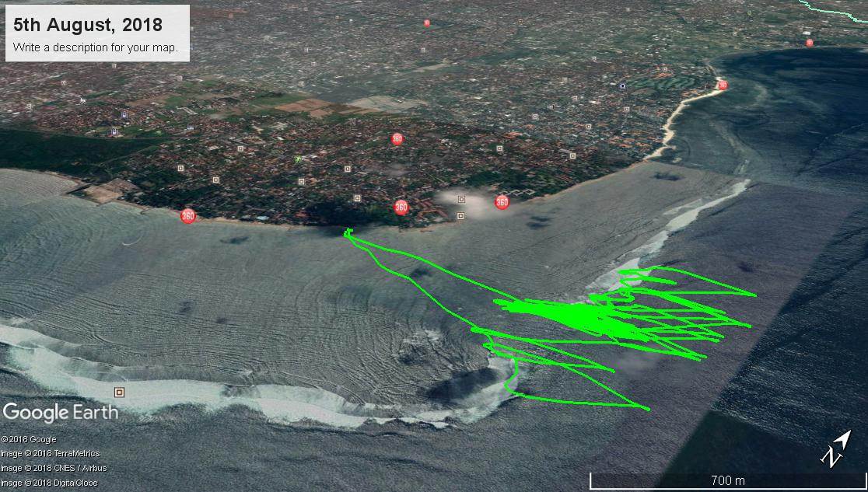Image resolution: width=868 pixels, height=492 pixels.
Task: Open the 360 marker beside the white cloud
Action: click(x=502, y=203)
